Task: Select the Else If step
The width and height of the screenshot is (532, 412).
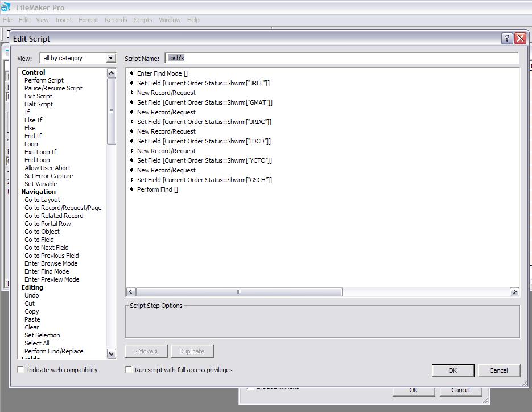Action: (33, 120)
